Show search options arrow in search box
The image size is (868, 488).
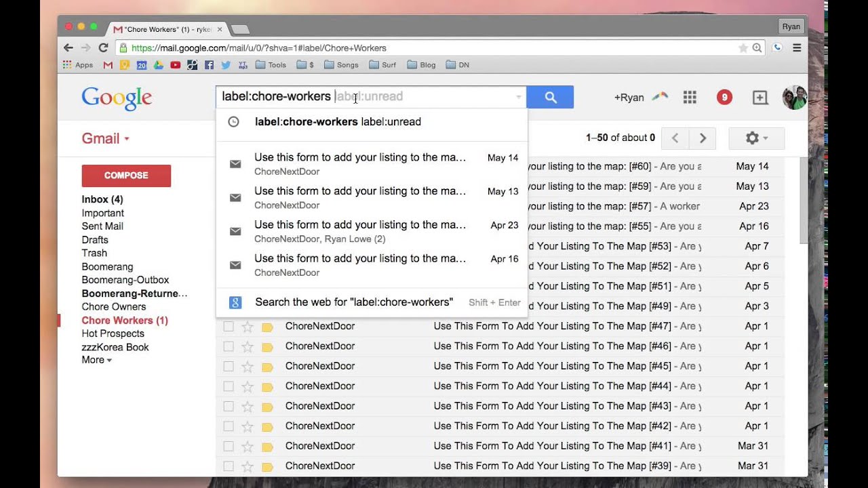[519, 97]
